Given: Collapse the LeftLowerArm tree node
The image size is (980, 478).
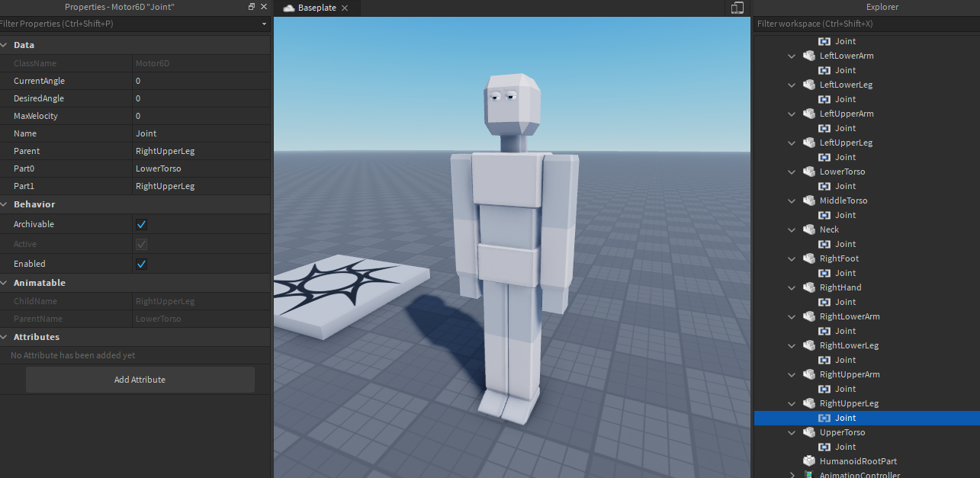Looking at the screenshot, I should (792, 56).
